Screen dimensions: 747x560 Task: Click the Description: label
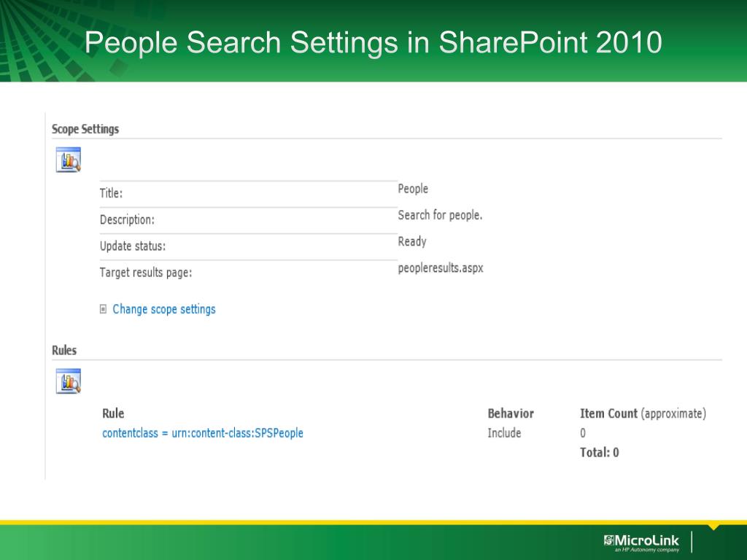click(127, 219)
